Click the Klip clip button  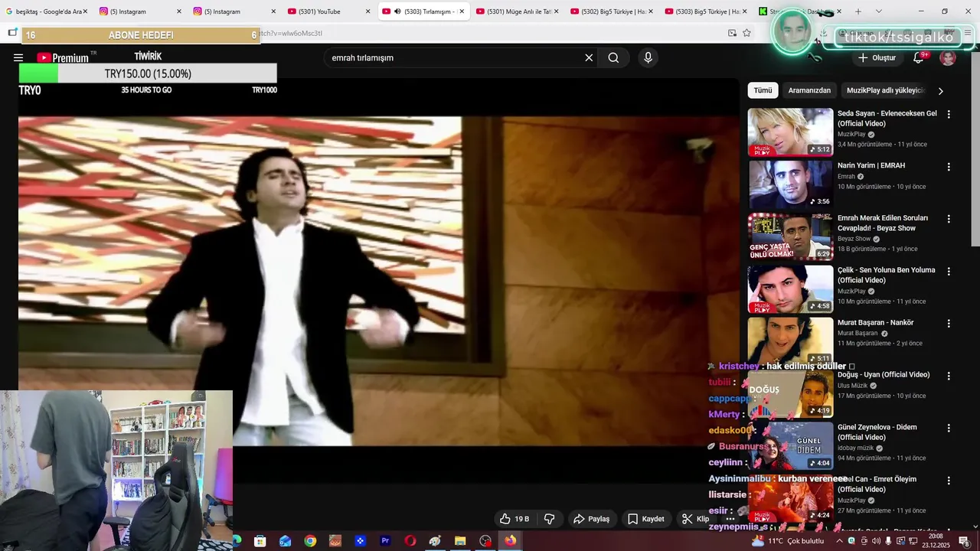(696, 519)
